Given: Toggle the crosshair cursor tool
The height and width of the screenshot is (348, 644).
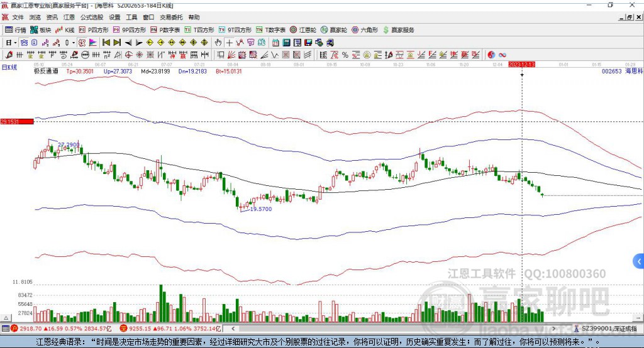Looking at the screenshot, I should point(229,43).
